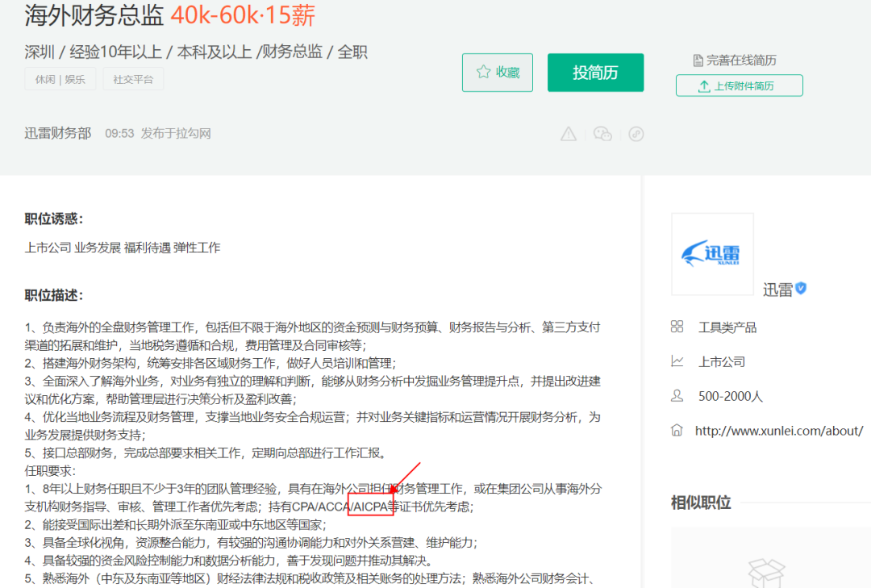871x588 pixels.
Task: Click the verified badge next to 迅雷
Action: pos(801,288)
